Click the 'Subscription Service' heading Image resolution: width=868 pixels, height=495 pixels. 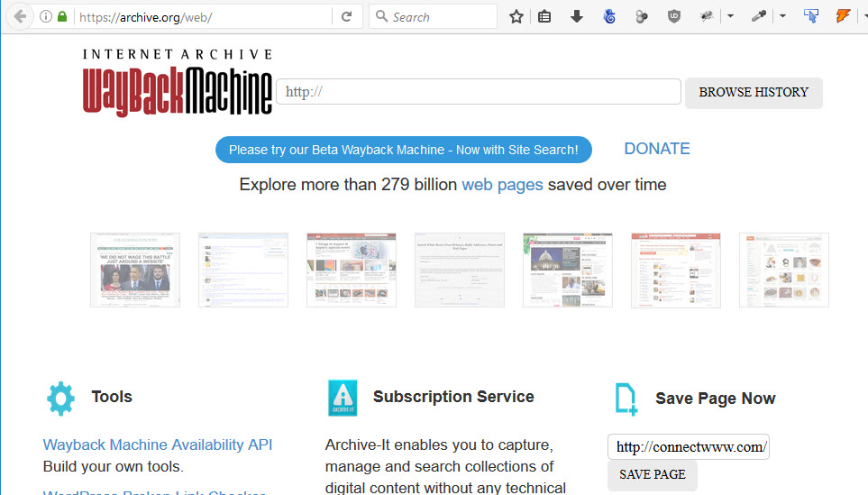pos(453,397)
